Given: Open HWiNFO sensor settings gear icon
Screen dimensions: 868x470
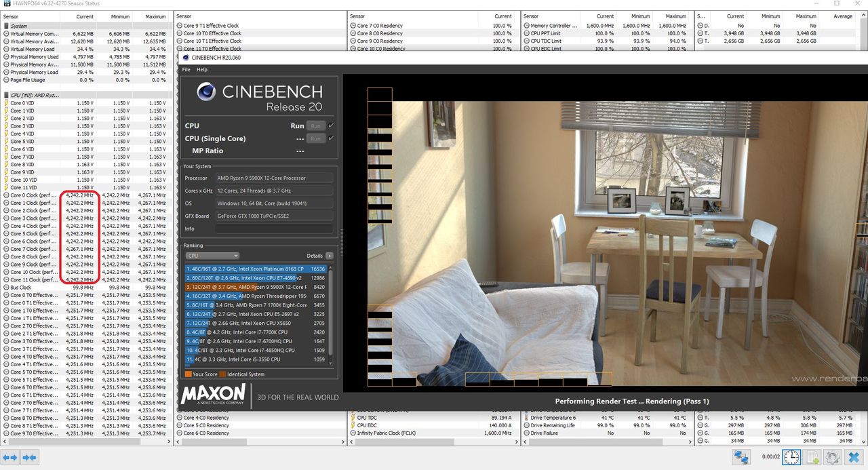Looking at the screenshot, I should click(x=833, y=458).
